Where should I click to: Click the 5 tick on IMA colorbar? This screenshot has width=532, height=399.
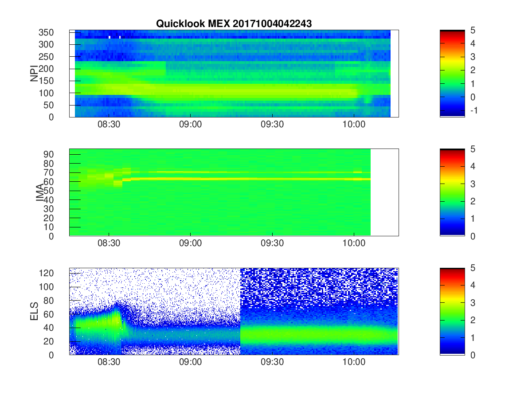[473, 149]
